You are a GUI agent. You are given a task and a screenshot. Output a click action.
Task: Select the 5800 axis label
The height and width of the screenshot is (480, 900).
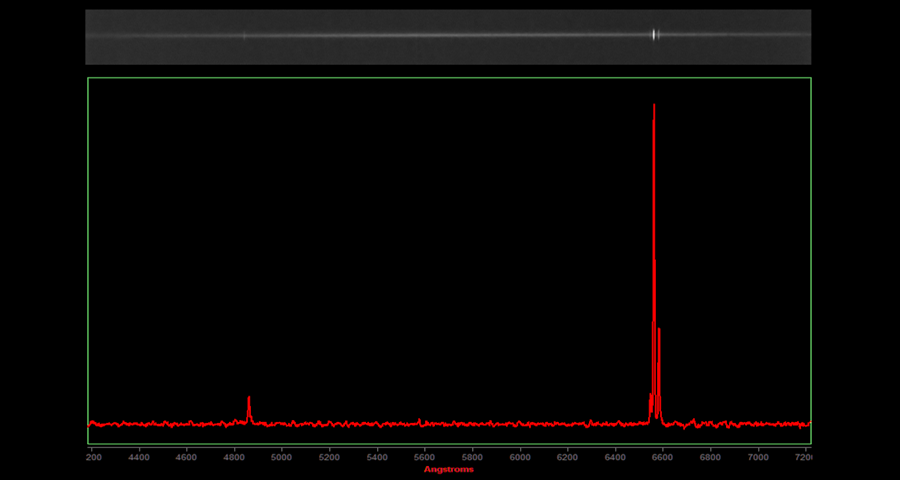(472, 457)
